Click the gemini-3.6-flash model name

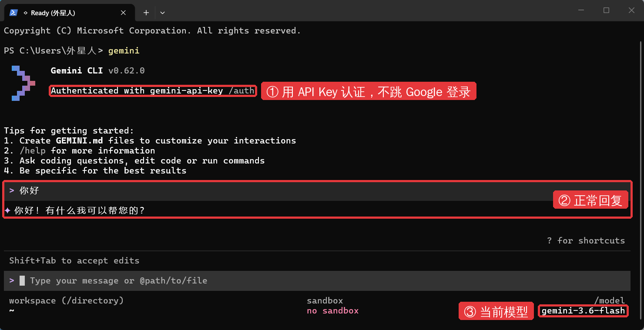point(584,310)
